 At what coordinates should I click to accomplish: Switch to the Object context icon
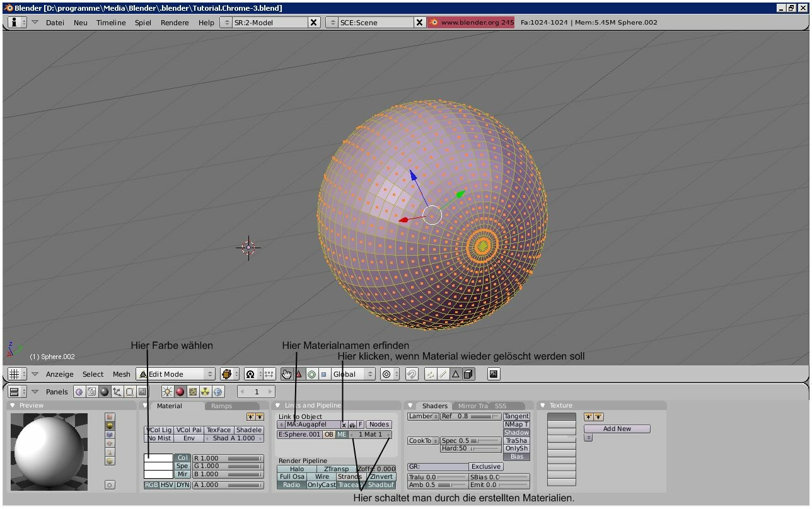click(x=117, y=392)
